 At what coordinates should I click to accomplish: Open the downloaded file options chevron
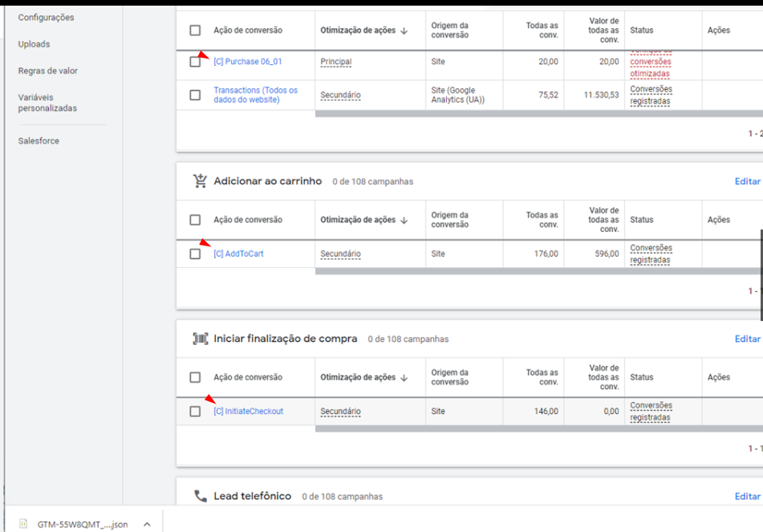point(147,524)
